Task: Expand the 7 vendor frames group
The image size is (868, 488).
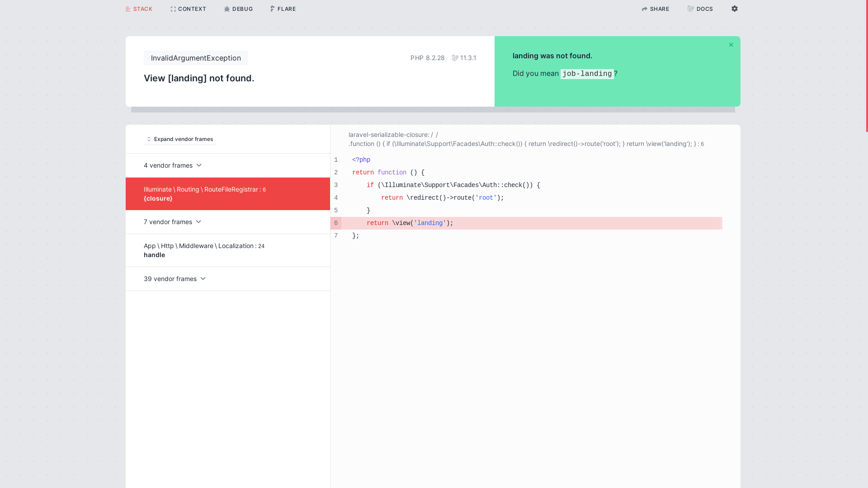Action: click(x=228, y=222)
